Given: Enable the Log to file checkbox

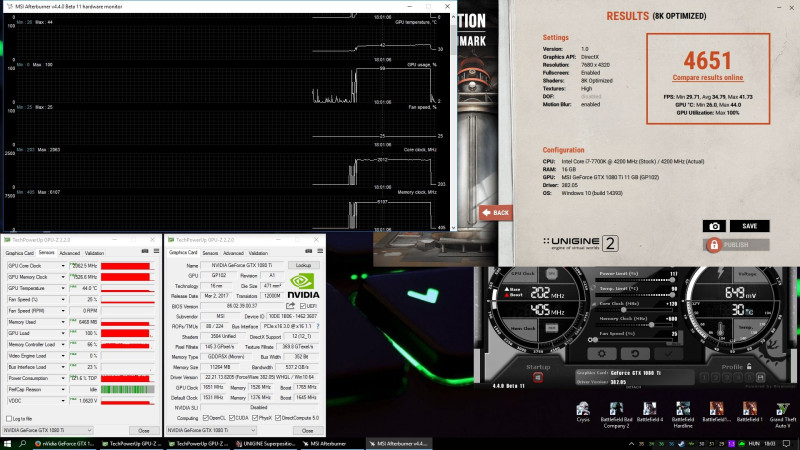Looking at the screenshot, I should [x=9, y=419].
